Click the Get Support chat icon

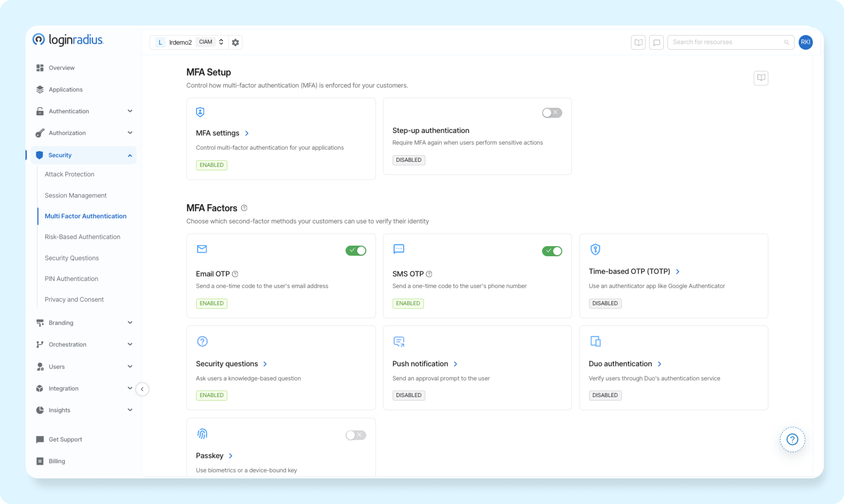pyautogui.click(x=40, y=439)
